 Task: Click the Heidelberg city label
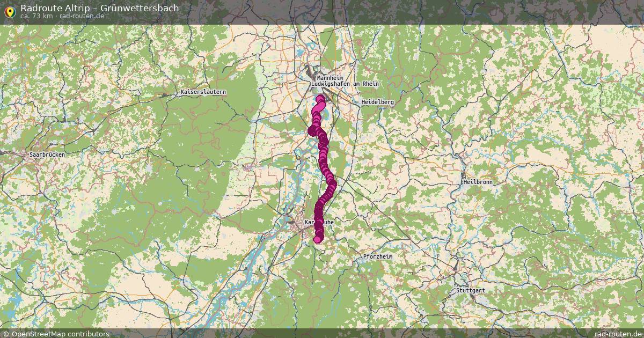[x=378, y=102]
